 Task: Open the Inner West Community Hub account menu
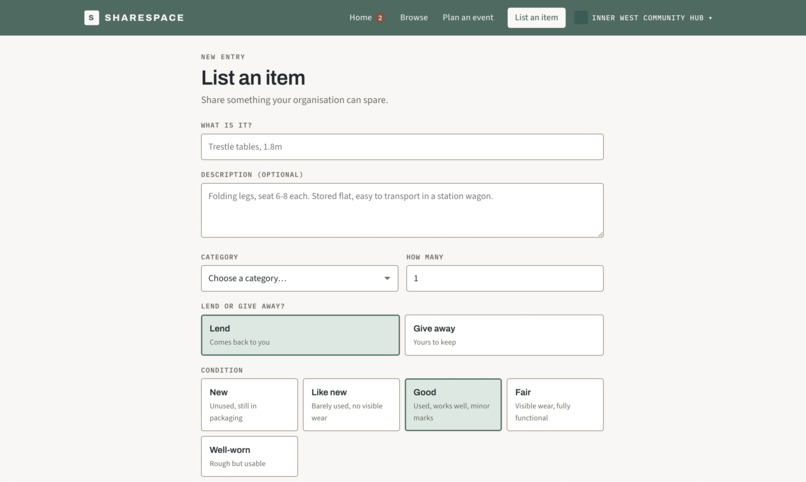(x=644, y=17)
